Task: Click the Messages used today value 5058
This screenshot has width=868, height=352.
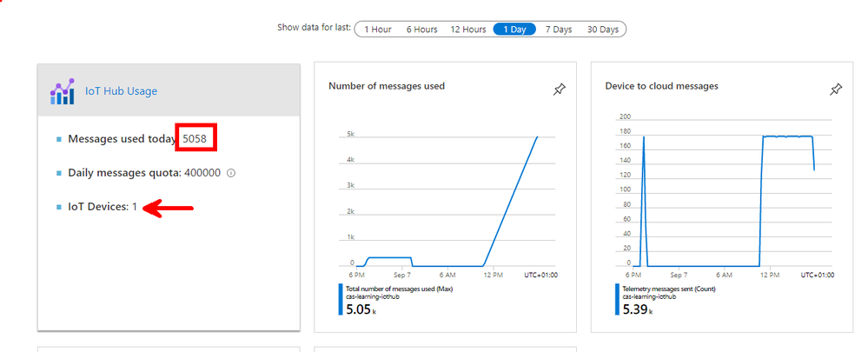Action: 195,139
